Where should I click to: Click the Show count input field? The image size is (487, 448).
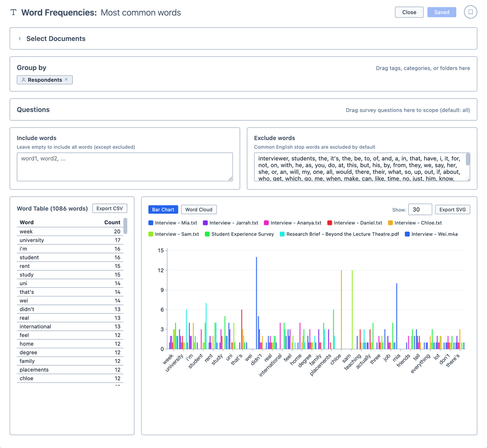point(420,210)
